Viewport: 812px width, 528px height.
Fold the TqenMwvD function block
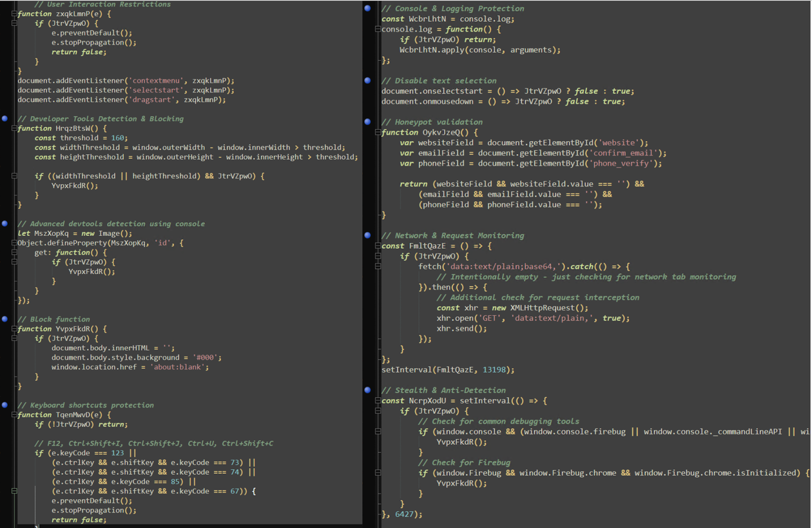pyautogui.click(x=14, y=415)
